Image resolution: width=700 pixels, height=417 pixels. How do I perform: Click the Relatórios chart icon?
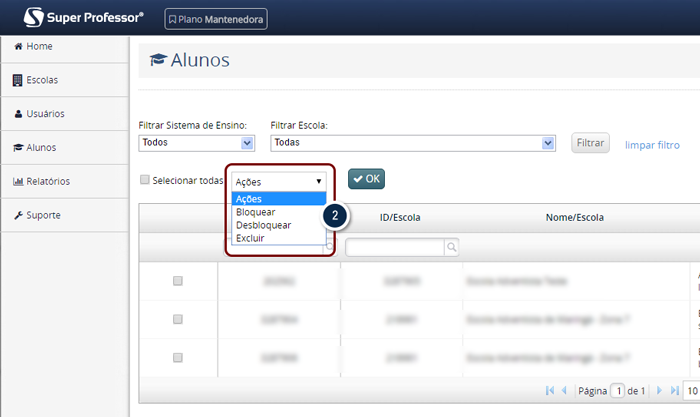coord(18,182)
